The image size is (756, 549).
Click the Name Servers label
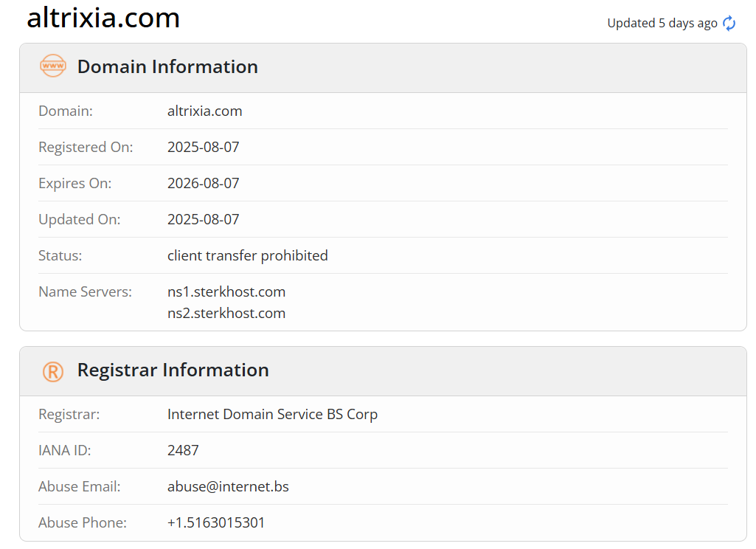pos(85,292)
